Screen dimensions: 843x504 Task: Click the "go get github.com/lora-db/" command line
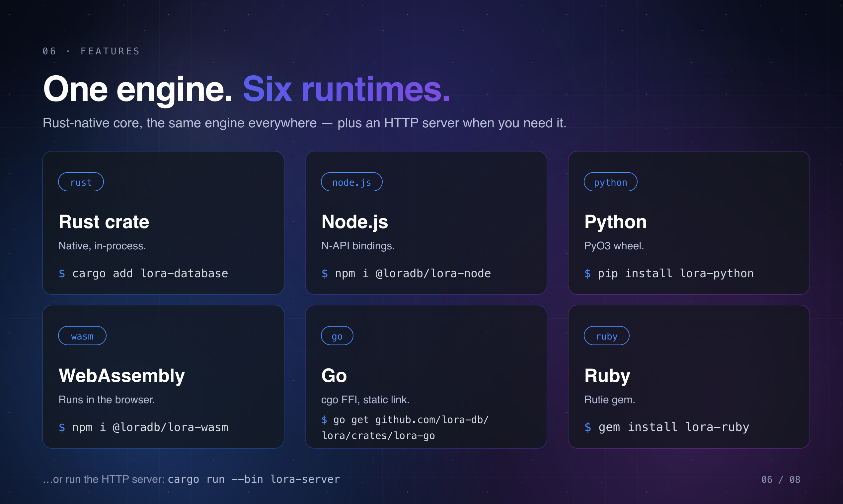pyautogui.click(x=411, y=420)
